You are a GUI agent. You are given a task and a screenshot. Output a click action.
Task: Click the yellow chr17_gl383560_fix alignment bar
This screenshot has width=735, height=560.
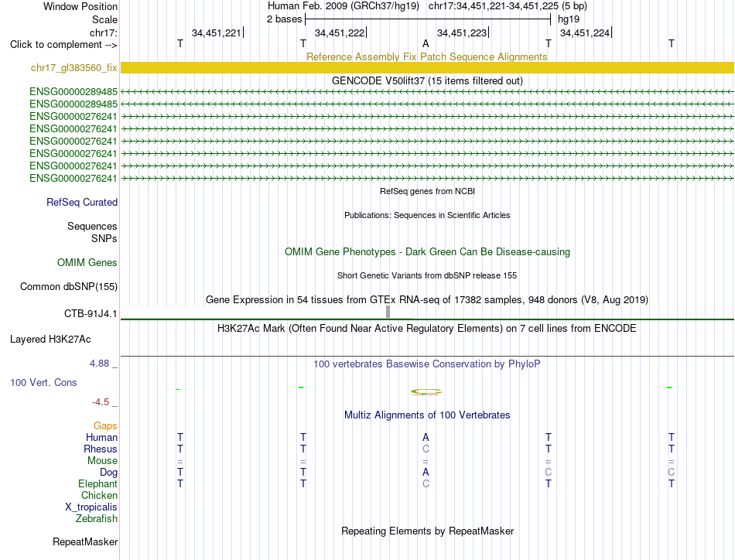tap(427, 67)
